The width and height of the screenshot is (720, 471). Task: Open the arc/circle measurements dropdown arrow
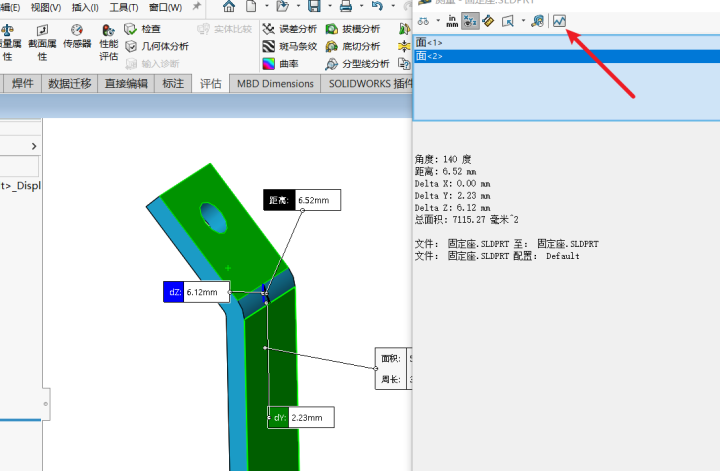pos(438,21)
